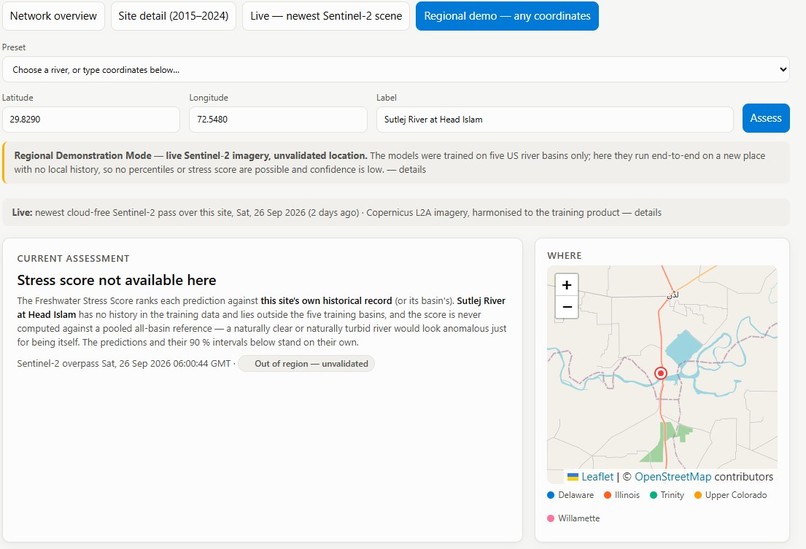
Task: Click the Illinois legend label
Action: point(627,495)
